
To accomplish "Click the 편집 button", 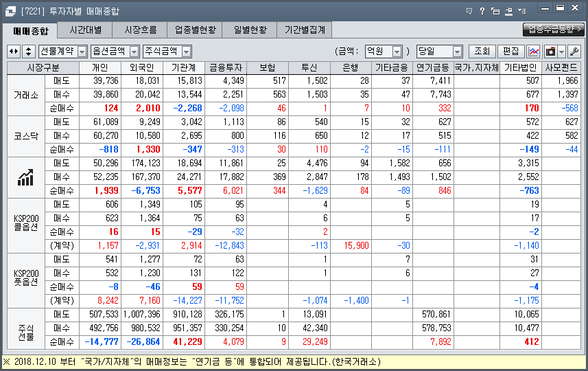I will pos(510,52).
